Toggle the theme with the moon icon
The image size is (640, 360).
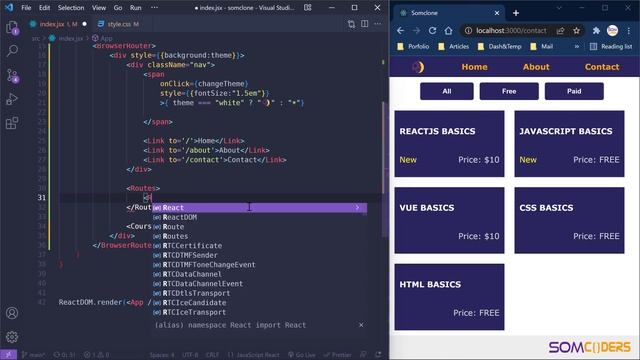418,67
